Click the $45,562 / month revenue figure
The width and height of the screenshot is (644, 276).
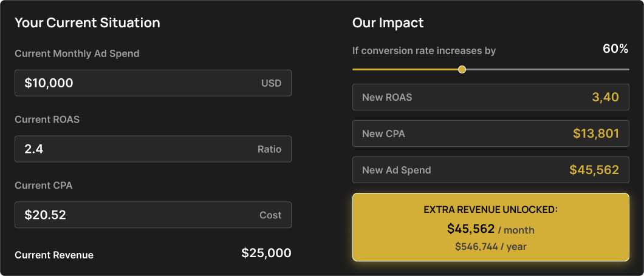pos(490,229)
